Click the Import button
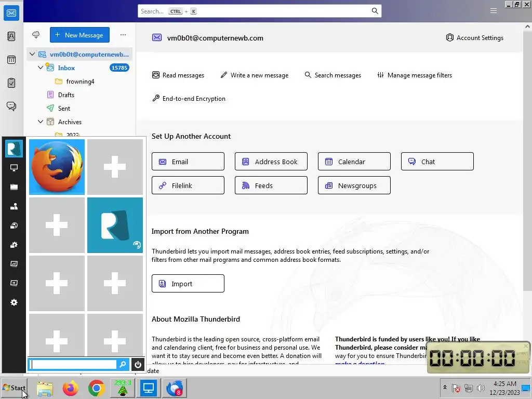The height and width of the screenshot is (399, 532). pyautogui.click(x=188, y=283)
